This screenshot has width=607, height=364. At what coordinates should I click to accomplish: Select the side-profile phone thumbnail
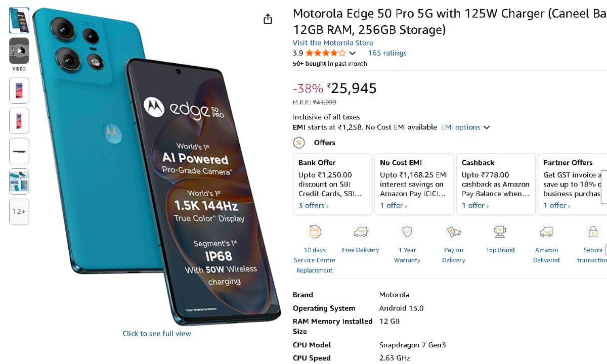[19, 151]
